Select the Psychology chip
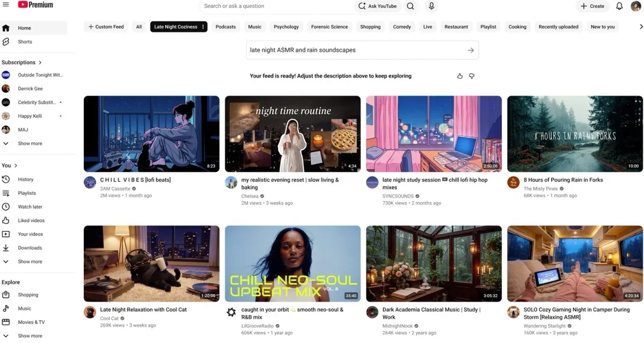 pos(286,27)
